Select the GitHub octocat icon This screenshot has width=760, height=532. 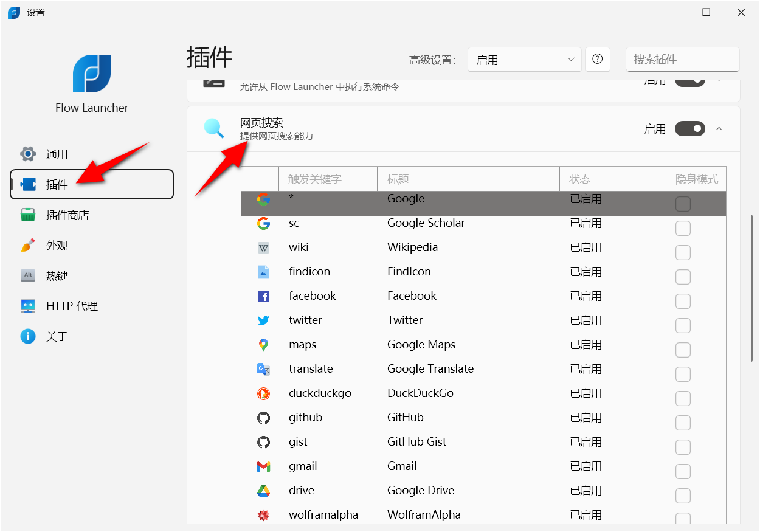pyautogui.click(x=263, y=418)
